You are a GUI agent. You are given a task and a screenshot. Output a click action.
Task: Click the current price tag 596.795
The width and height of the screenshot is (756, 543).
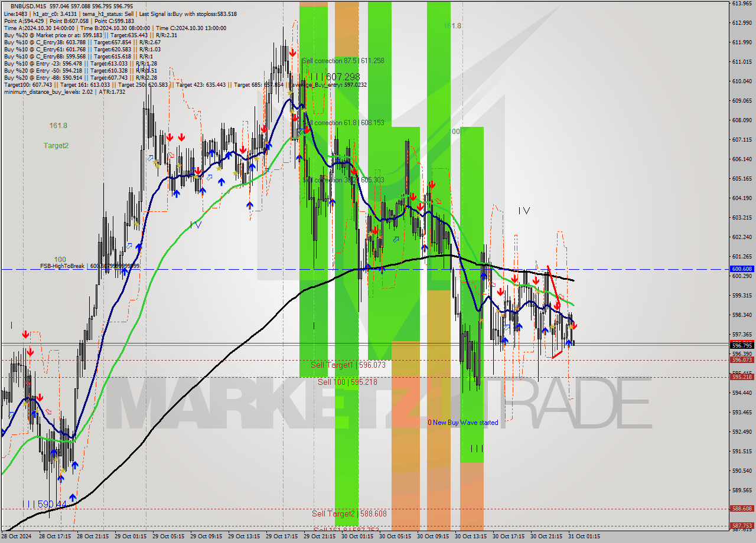742,345
